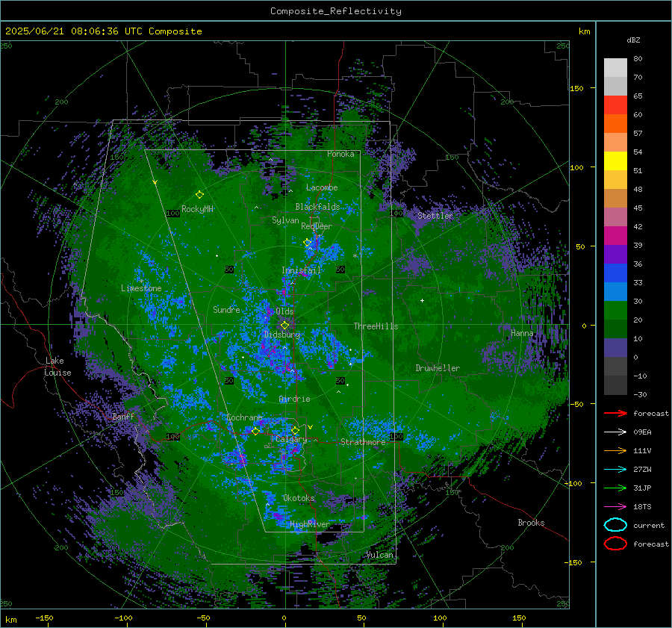Viewport: 672px width, 628px height.
Task: Click the Ponoka city label
Action: click(340, 154)
